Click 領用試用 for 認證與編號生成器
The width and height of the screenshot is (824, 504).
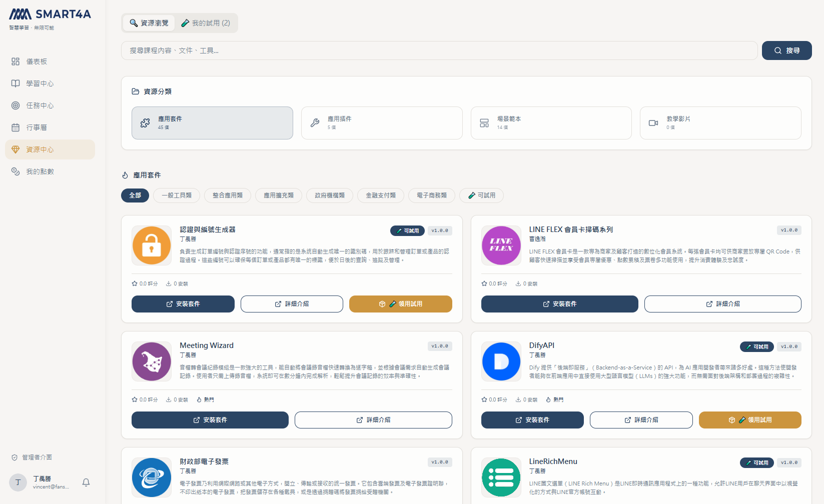(x=401, y=304)
